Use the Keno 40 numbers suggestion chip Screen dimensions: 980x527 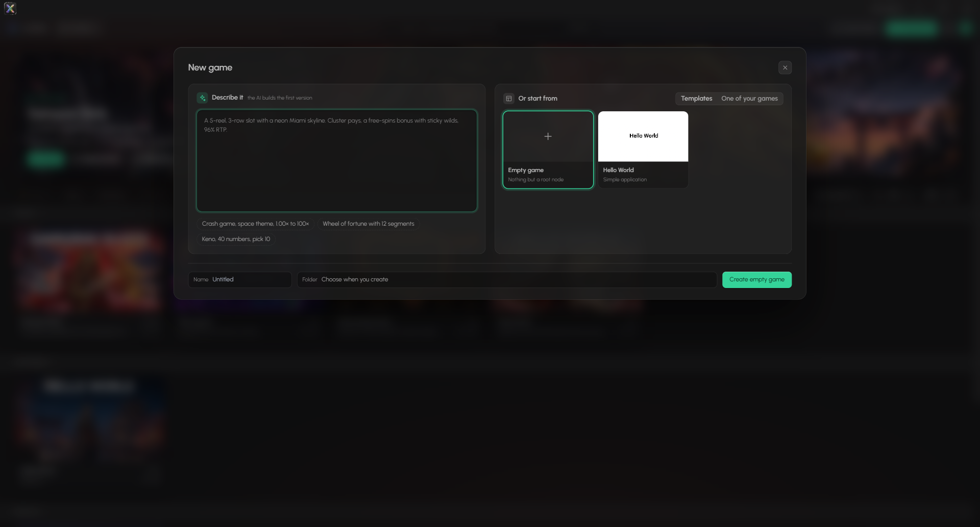pyautogui.click(x=236, y=239)
